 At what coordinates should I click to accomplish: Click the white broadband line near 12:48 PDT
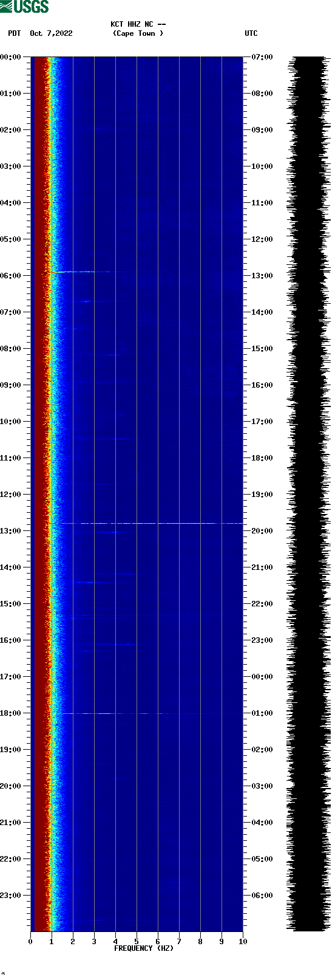click(x=152, y=523)
